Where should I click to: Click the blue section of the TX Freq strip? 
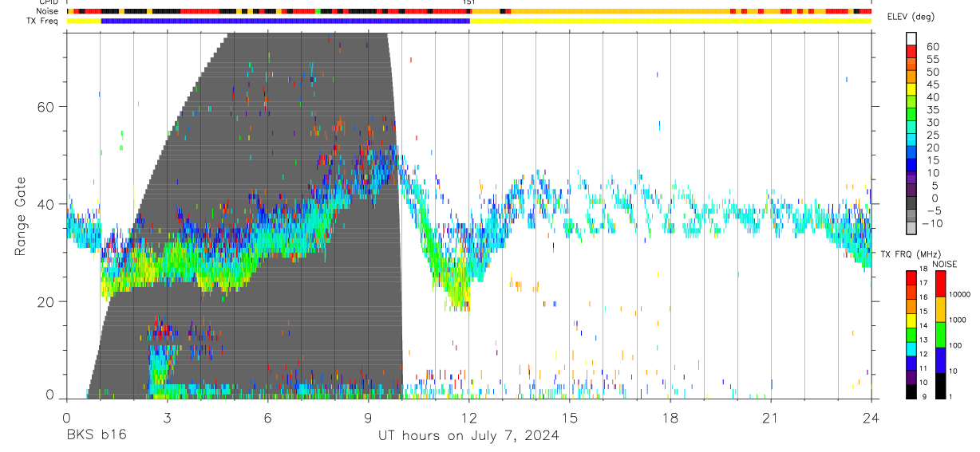click(285, 21)
